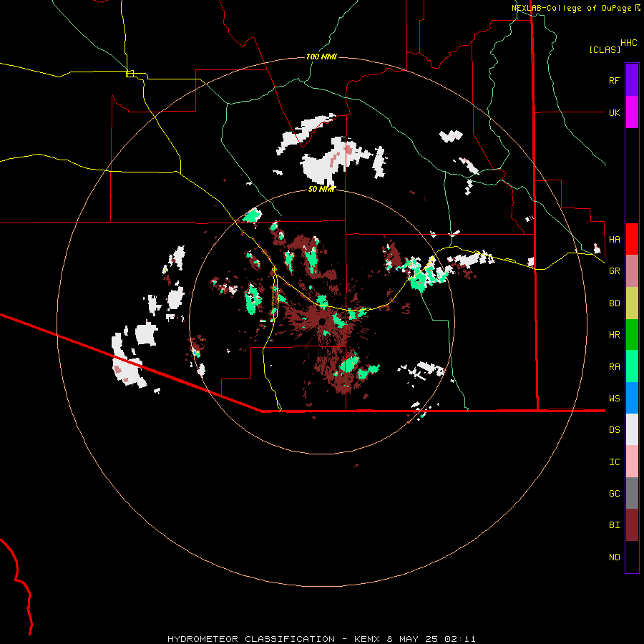Viewport: 644px width, 644px height.
Task: Click the BI legend label
Action: (x=614, y=525)
